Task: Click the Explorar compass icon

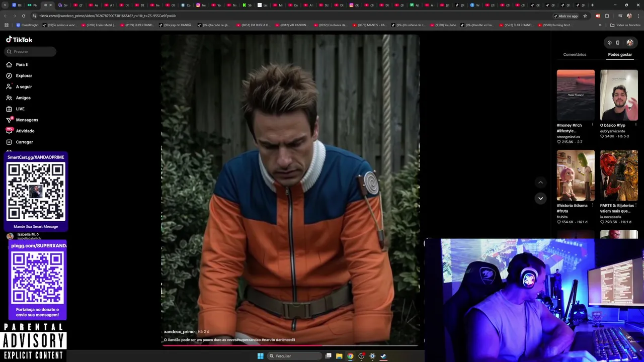Action: [9, 75]
